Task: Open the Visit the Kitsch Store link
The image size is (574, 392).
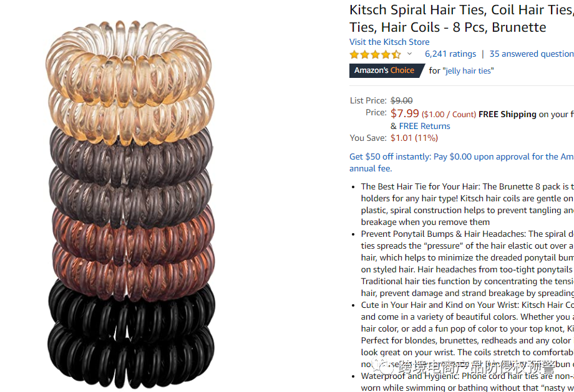Action: [x=389, y=42]
